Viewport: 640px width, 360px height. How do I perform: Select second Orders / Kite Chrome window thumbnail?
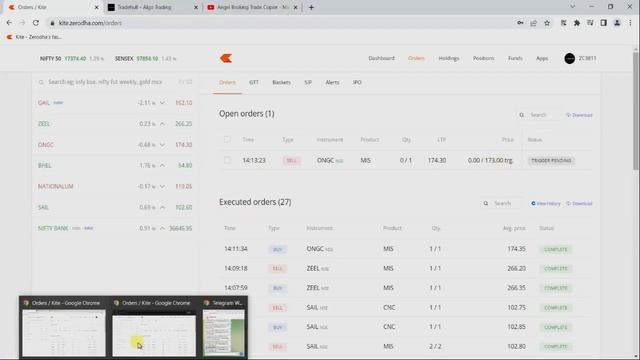pos(154,328)
